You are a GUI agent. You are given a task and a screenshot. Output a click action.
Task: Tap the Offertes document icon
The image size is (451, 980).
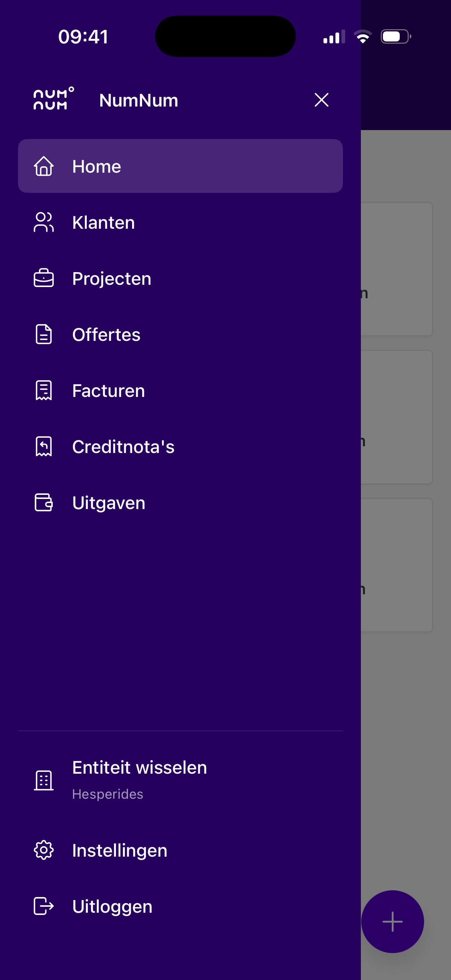(44, 335)
